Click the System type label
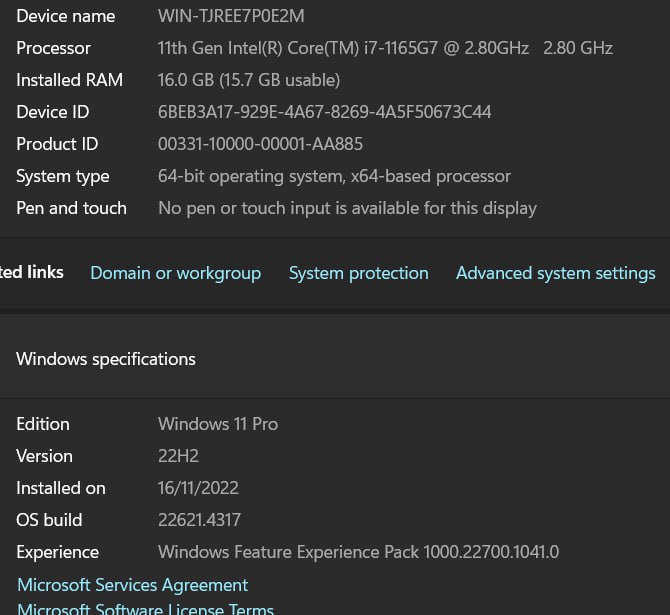The height and width of the screenshot is (615, 670). click(63, 177)
